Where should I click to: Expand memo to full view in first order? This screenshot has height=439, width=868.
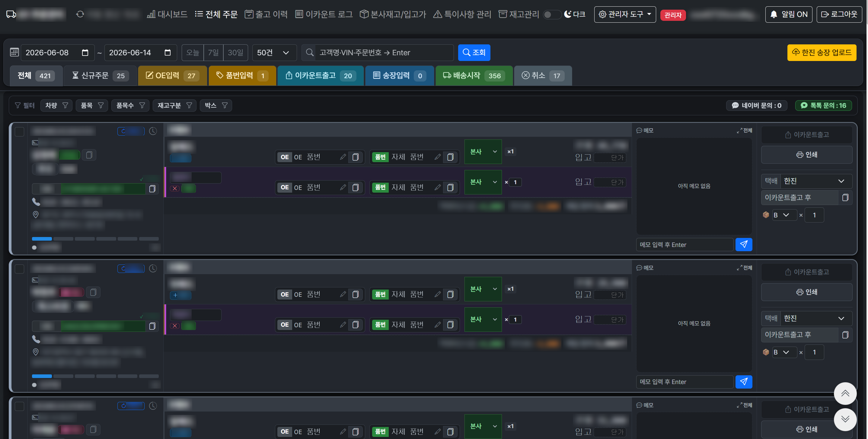[744, 130]
